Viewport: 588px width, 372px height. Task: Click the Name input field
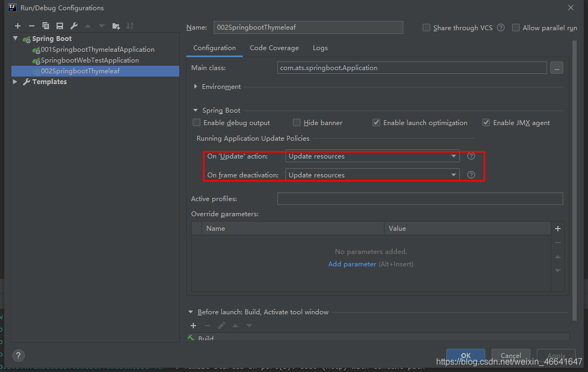pos(308,27)
